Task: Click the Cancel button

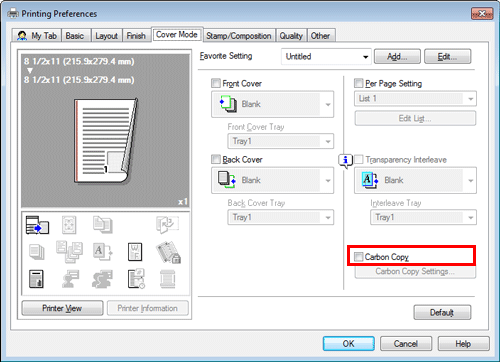Action: (x=406, y=344)
